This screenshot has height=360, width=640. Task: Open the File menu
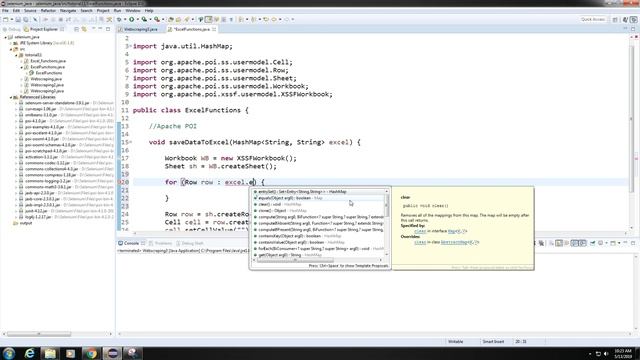click(x=5, y=11)
